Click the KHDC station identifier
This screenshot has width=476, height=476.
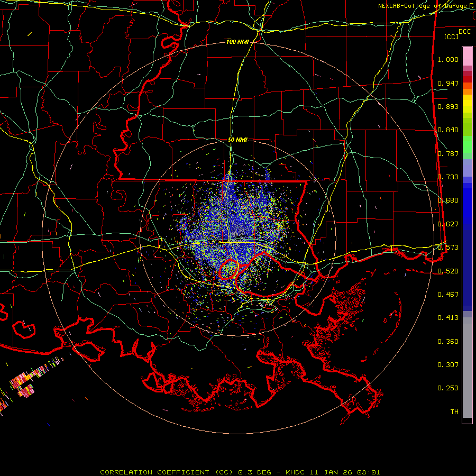(296, 472)
